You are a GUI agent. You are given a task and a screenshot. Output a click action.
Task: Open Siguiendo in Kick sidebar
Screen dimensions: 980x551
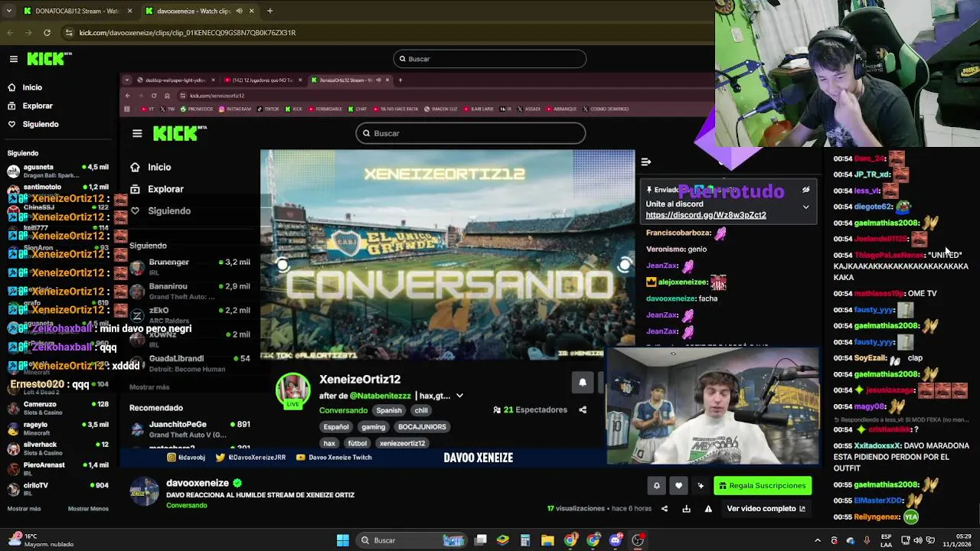tap(41, 124)
